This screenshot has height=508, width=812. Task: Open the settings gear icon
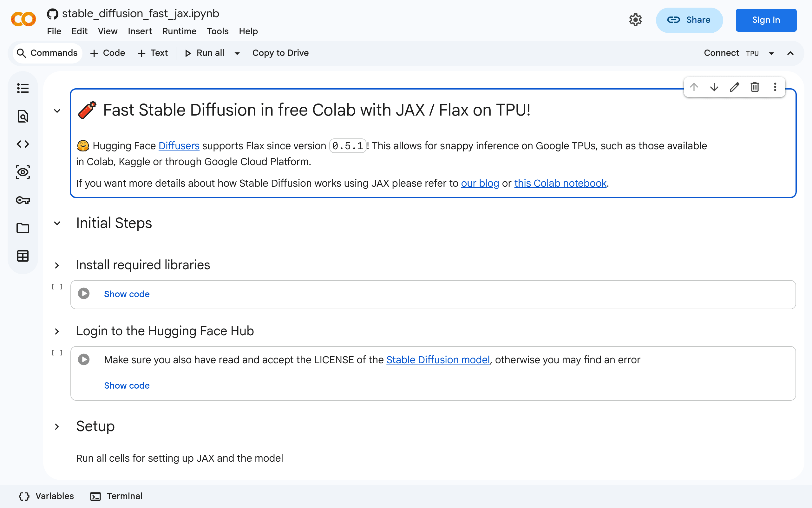pos(635,20)
